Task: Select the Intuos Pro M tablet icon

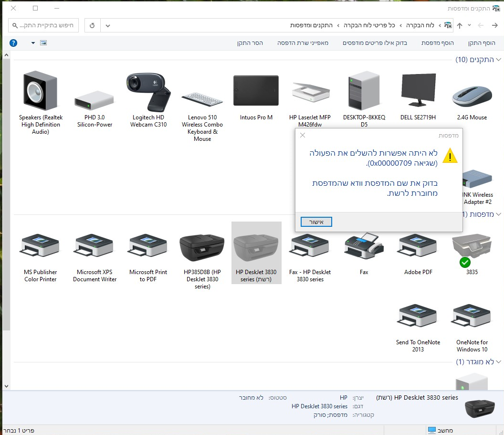Action: click(256, 91)
